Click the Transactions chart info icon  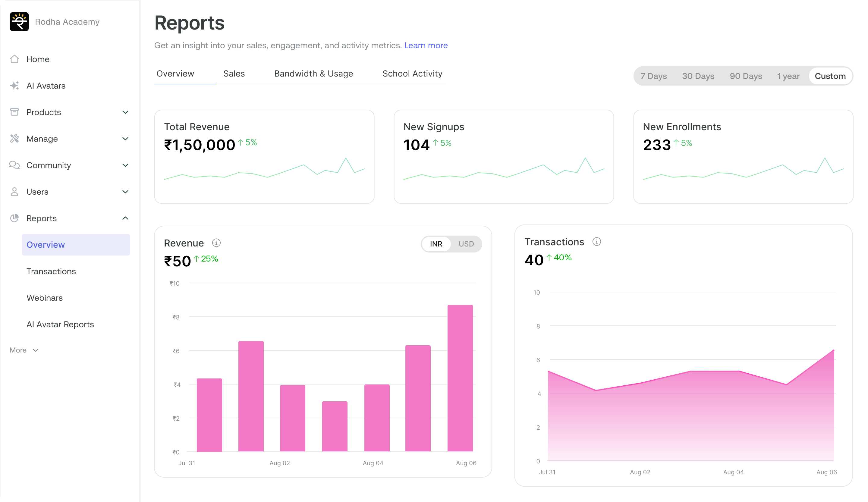click(596, 242)
